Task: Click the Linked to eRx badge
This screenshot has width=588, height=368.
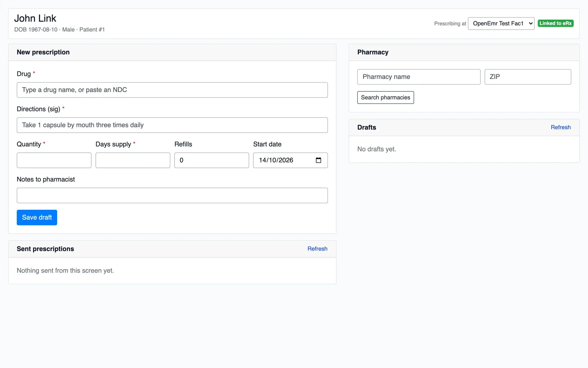Action: click(555, 23)
